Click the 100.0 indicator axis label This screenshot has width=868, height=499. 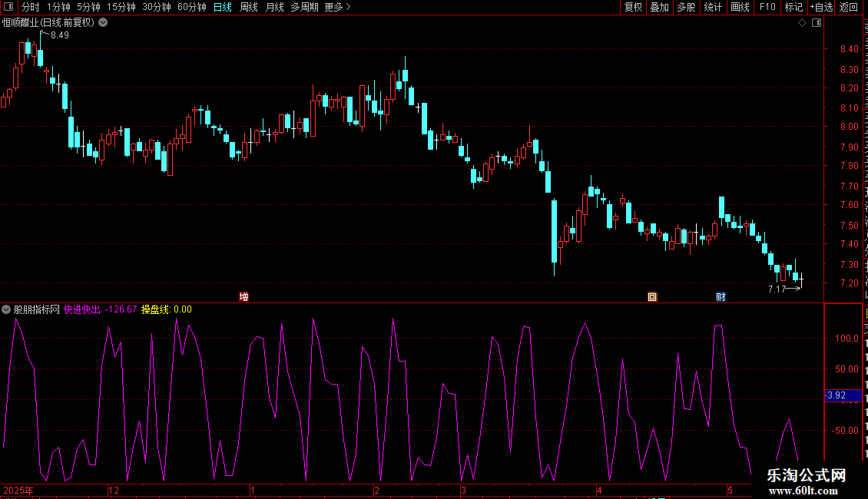point(847,339)
